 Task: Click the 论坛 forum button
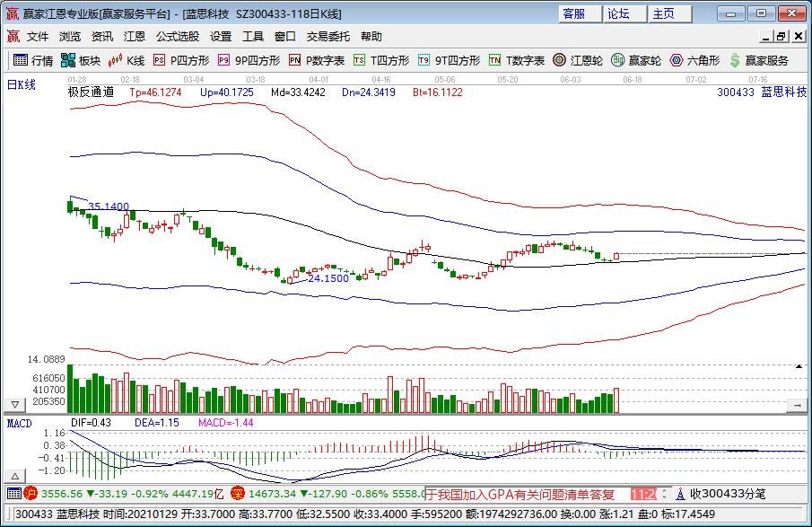point(625,14)
